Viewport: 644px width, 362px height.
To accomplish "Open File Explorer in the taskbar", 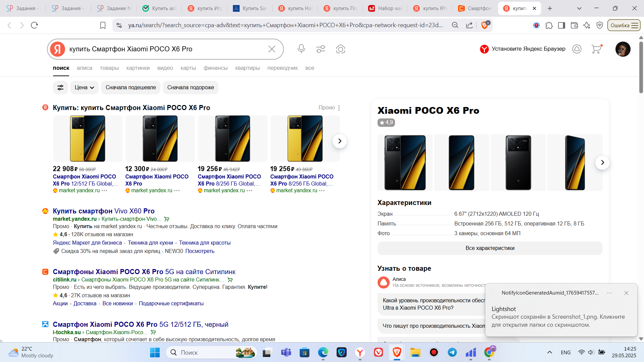I will (x=415, y=352).
